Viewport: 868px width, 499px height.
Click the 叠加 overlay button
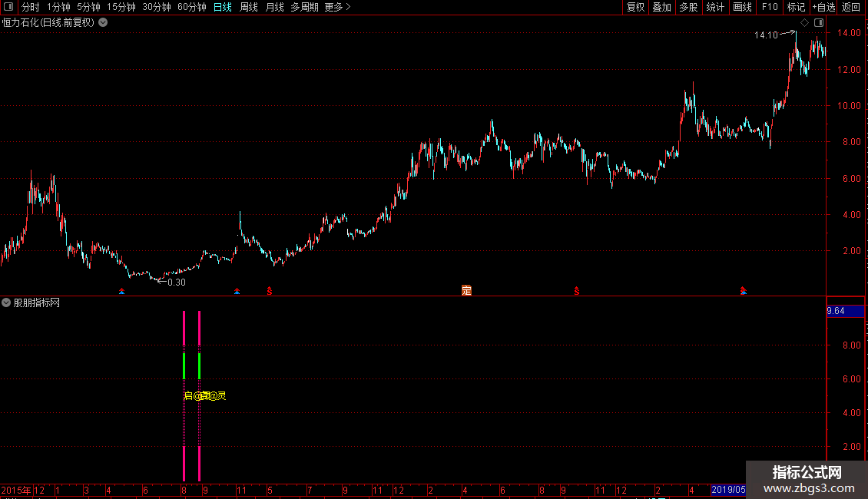[661, 7]
